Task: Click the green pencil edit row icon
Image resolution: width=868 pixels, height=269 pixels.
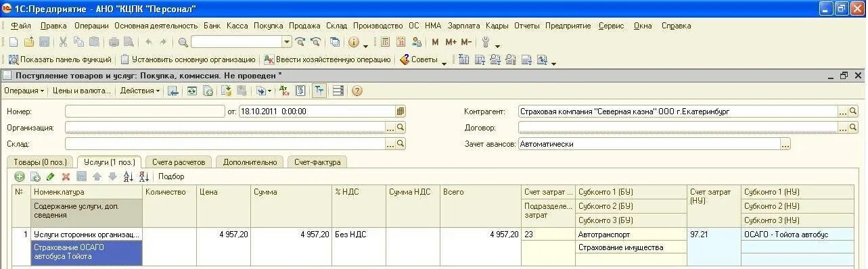Action: (x=51, y=176)
